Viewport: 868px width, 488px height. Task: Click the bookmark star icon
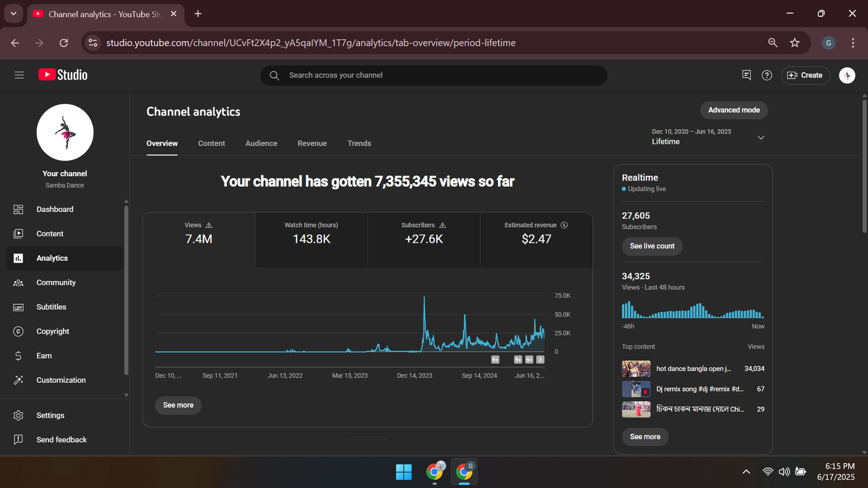pyautogui.click(x=795, y=43)
